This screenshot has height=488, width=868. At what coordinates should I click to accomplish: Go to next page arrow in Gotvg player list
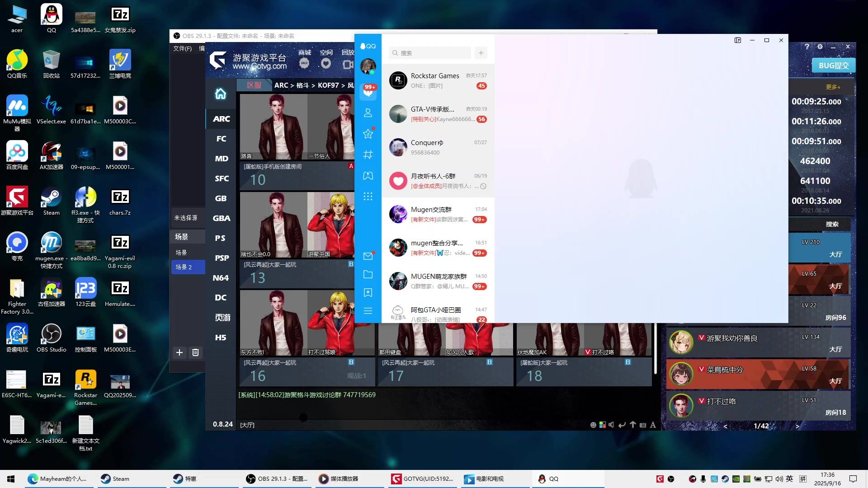click(x=797, y=426)
